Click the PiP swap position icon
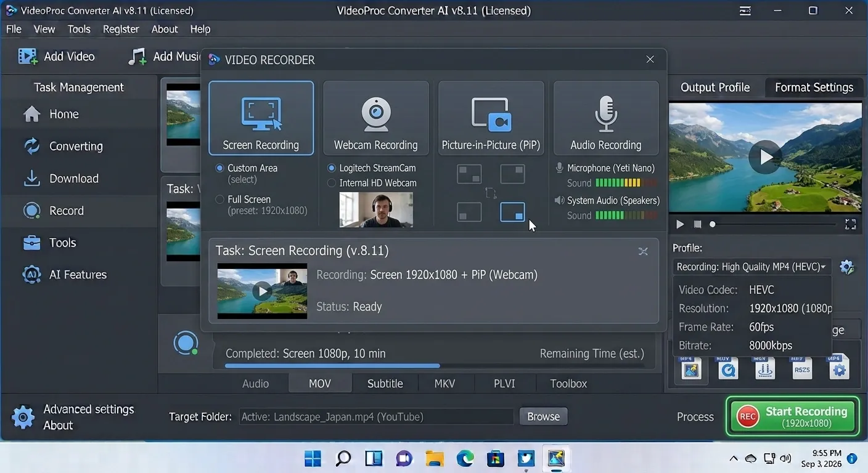Screen dimensions: 868x473 click(491, 193)
